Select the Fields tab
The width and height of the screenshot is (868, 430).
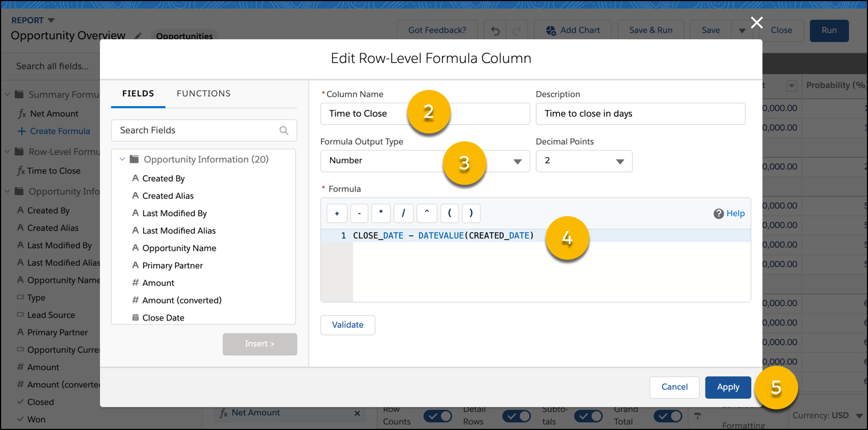pos(138,94)
